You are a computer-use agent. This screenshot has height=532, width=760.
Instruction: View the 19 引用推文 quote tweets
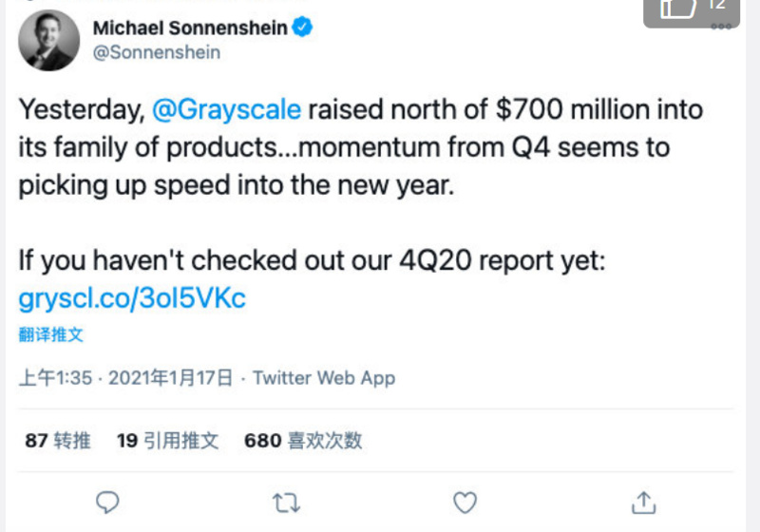coord(168,441)
